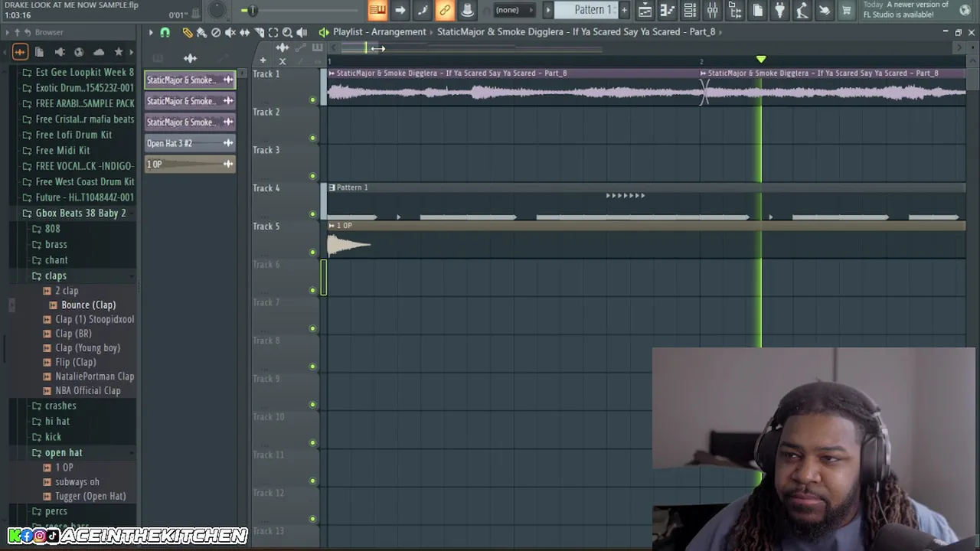Screen dimensions: 980x551
Task: Open the browser cloud library tab
Action: pos(99,52)
